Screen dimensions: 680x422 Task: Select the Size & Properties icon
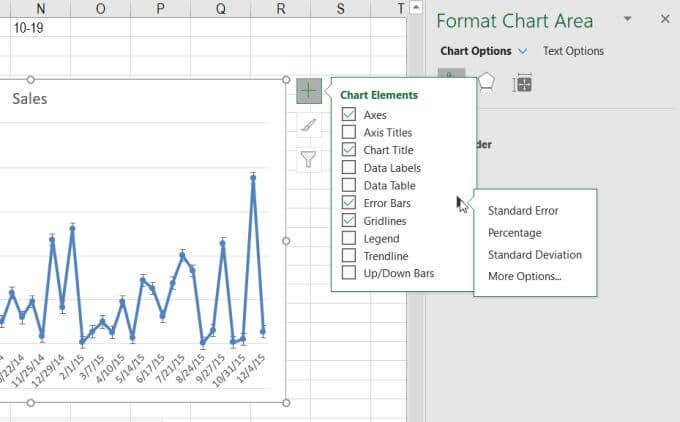click(x=522, y=83)
